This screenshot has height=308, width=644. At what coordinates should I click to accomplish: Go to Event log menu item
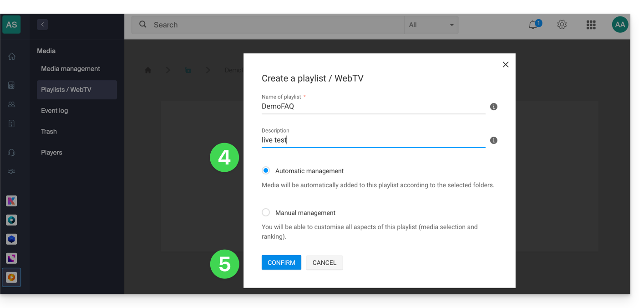(55, 111)
